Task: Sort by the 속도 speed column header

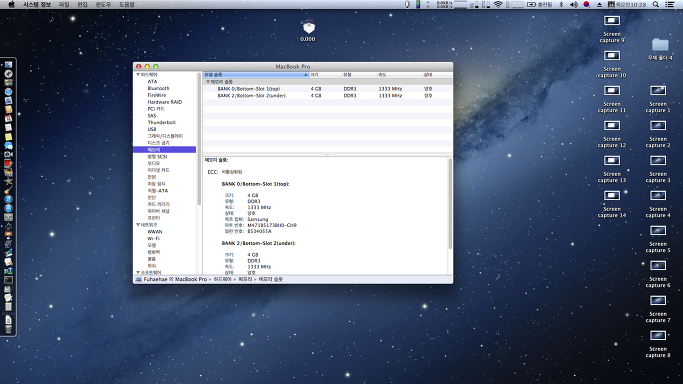Action: [399, 75]
